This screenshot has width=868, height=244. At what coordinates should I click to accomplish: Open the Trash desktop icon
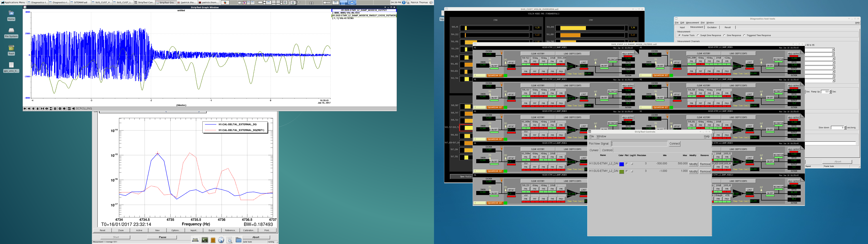point(11,50)
